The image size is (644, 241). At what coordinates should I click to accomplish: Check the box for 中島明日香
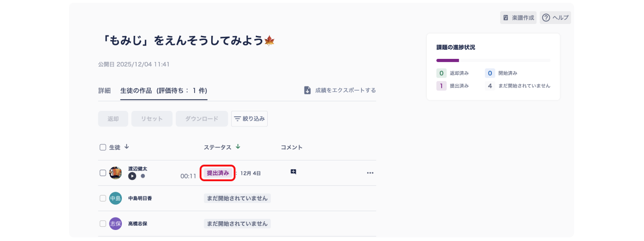pos(103,198)
